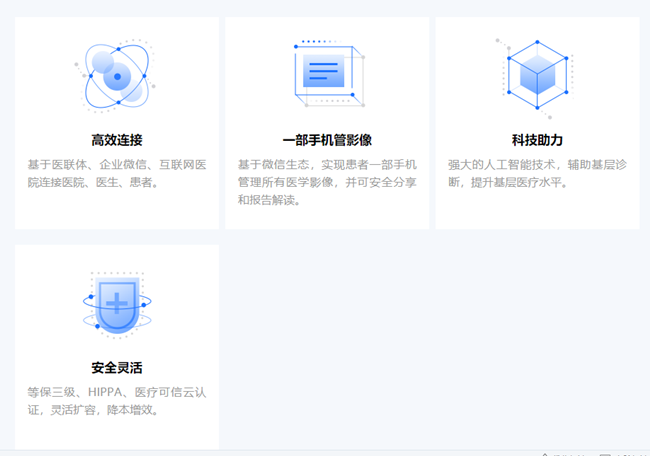
Task: Click the document screen icon for 一部手机管影像
Action: tap(327, 73)
